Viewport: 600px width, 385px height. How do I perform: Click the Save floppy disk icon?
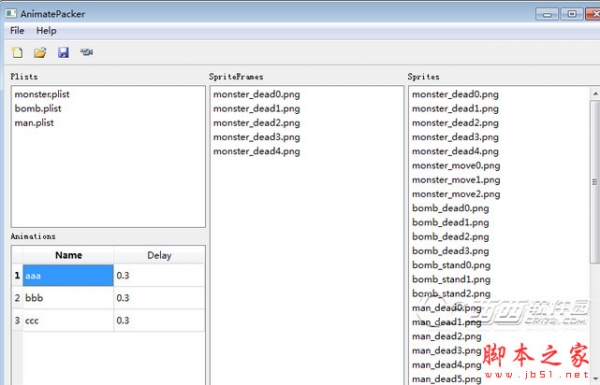[63, 52]
